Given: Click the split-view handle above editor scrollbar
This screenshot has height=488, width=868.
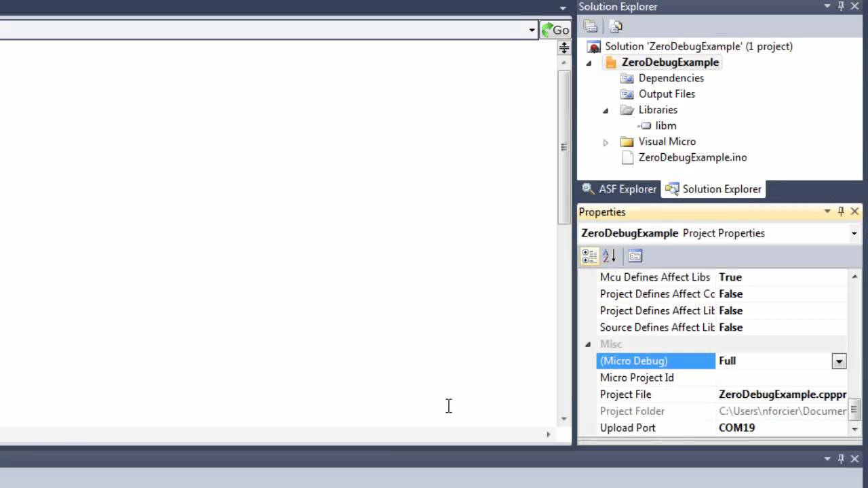Looking at the screenshot, I should tap(564, 47).
